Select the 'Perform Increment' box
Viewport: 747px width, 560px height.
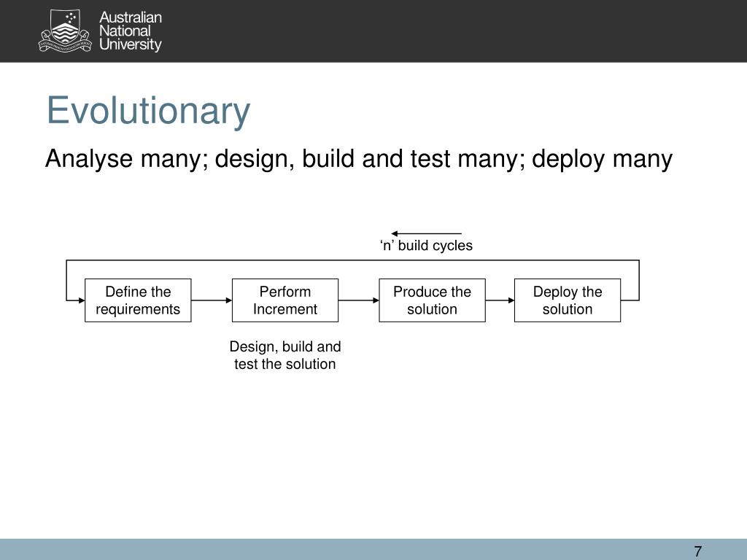285,300
